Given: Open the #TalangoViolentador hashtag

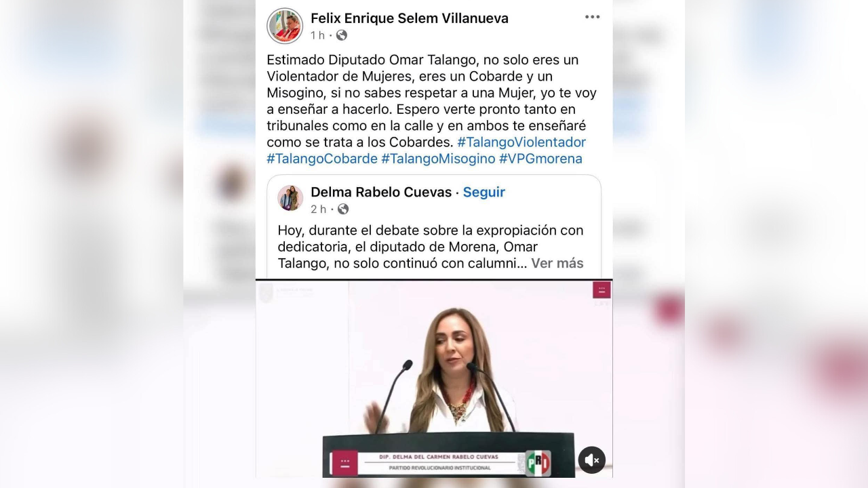Looking at the screenshot, I should [521, 142].
